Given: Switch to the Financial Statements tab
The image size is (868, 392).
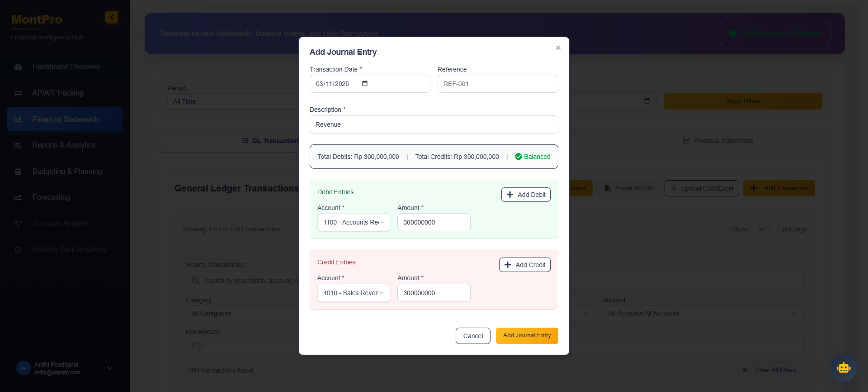Looking at the screenshot, I should (718, 141).
